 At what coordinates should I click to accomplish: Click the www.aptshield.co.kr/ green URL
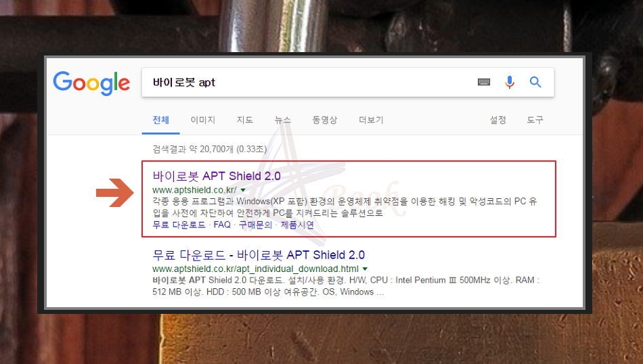point(194,190)
